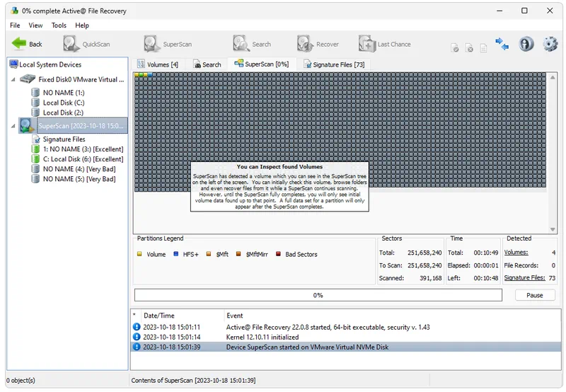Open the Last Chance recovery tool
Viewport: 566px width, 392px height.
pos(384,44)
